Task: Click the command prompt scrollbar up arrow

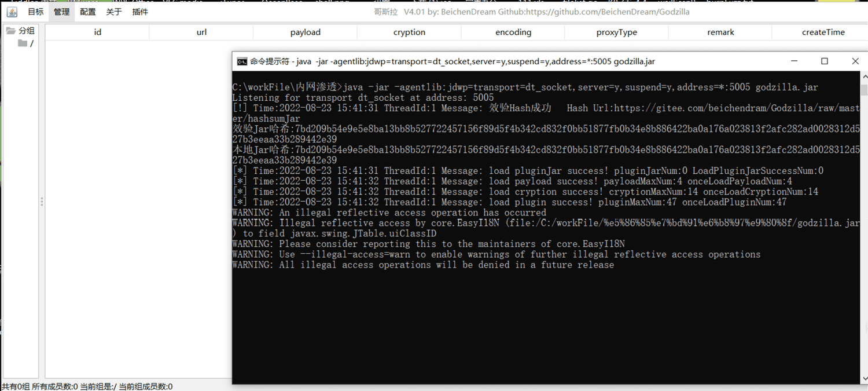Action: 864,75
